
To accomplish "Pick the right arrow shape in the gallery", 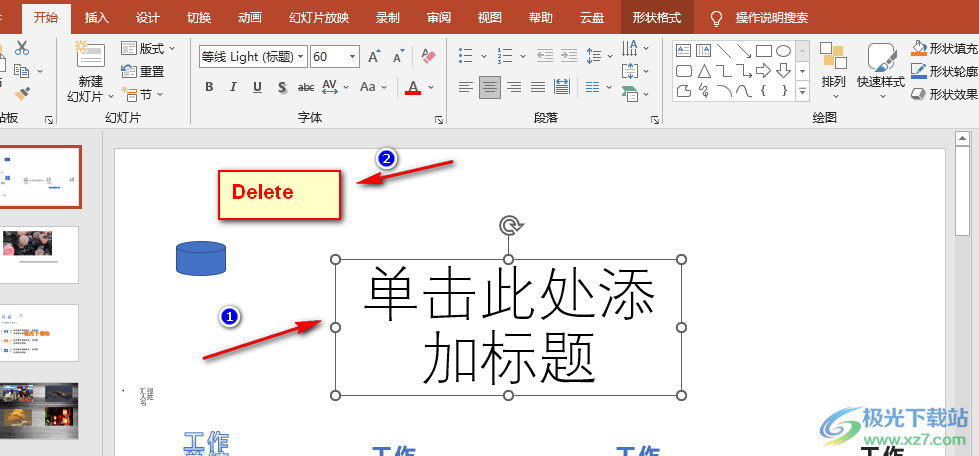I will (x=764, y=71).
